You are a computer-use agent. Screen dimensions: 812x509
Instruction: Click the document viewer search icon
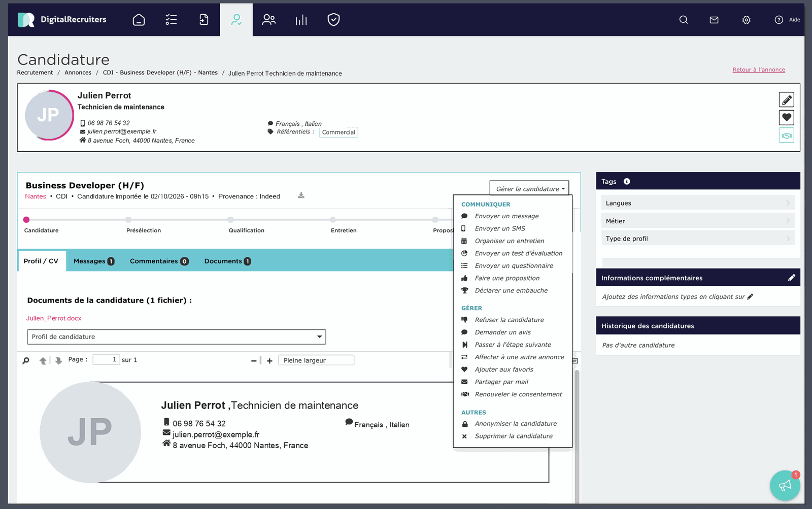click(26, 360)
